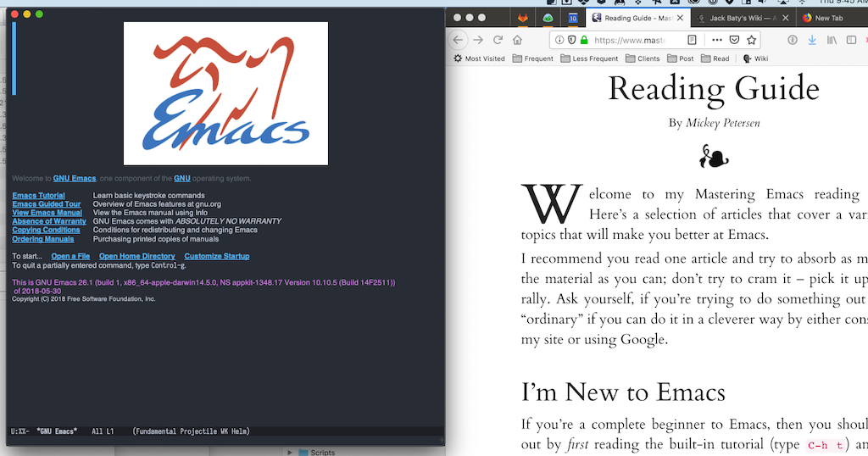The width and height of the screenshot is (868, 456).
Task: Open tracking protection shield icon
Action: [572, 40]
